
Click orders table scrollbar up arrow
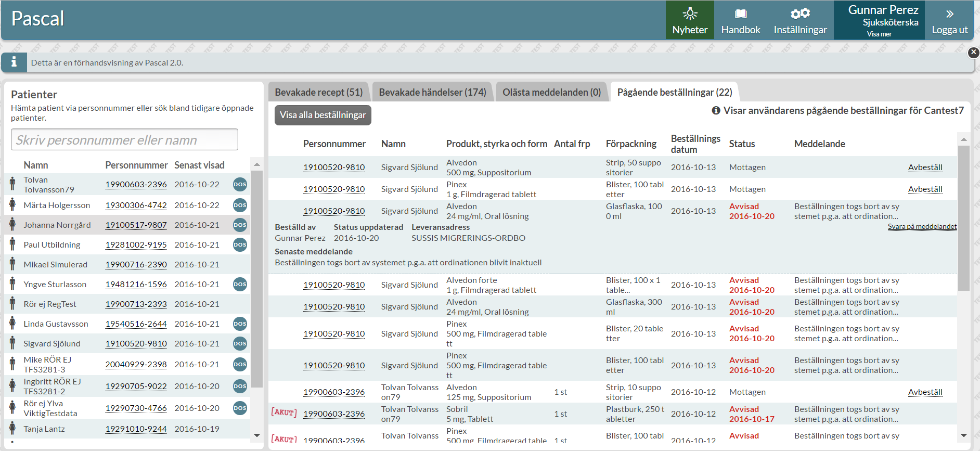pos(964,139)
